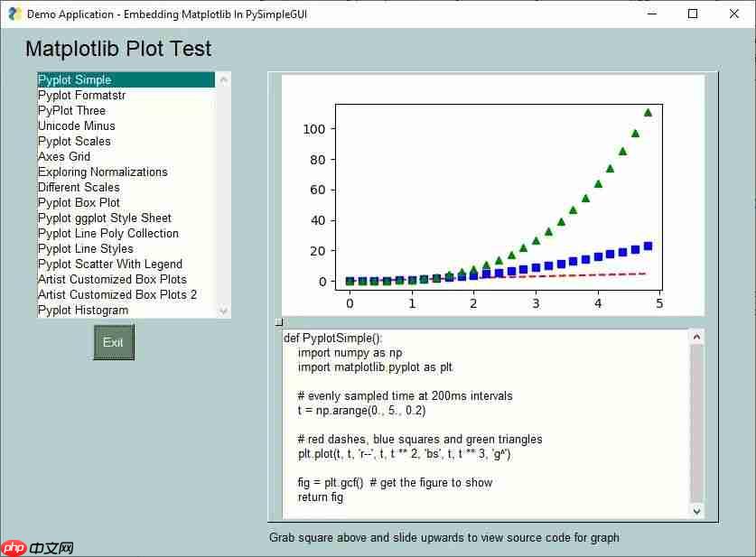Close the Demo Application window
The width and height of the screenshot is (756, 557).
click(x=733, y=14)
